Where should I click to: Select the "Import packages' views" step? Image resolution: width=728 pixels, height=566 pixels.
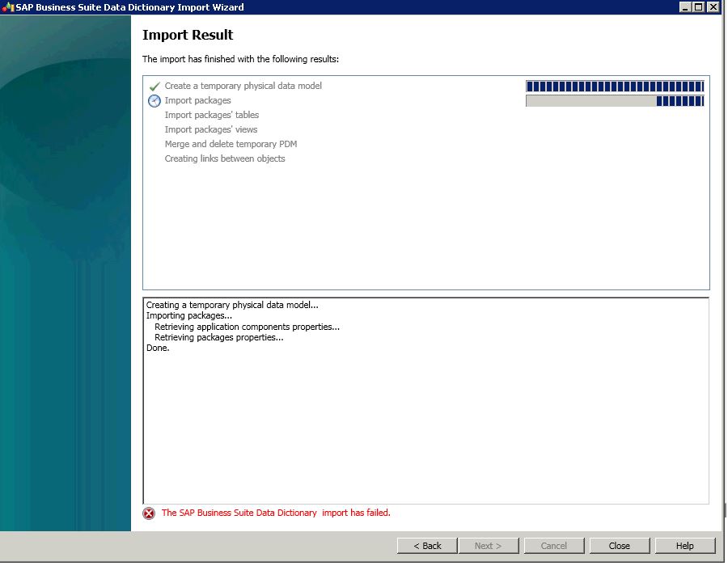coord(211,129)
